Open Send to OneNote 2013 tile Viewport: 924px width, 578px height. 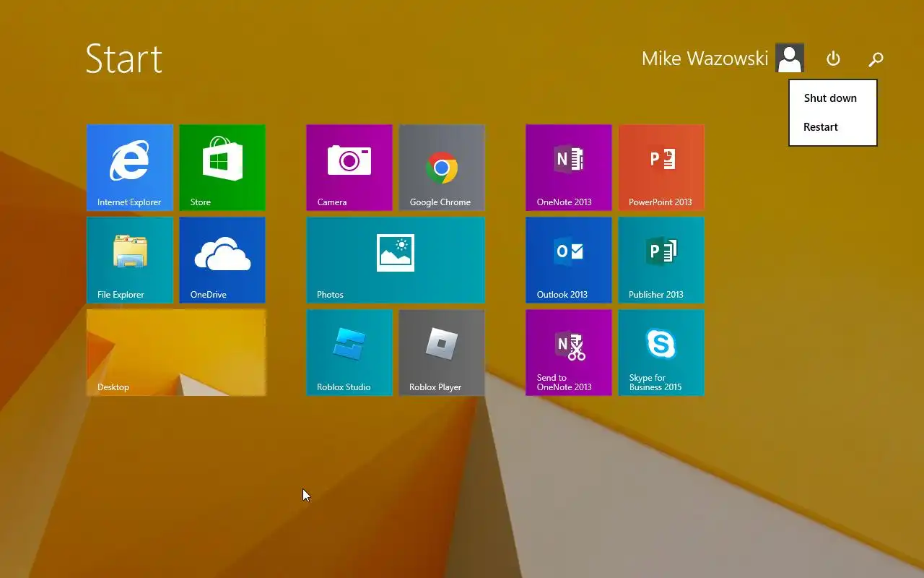click(569, 353)
